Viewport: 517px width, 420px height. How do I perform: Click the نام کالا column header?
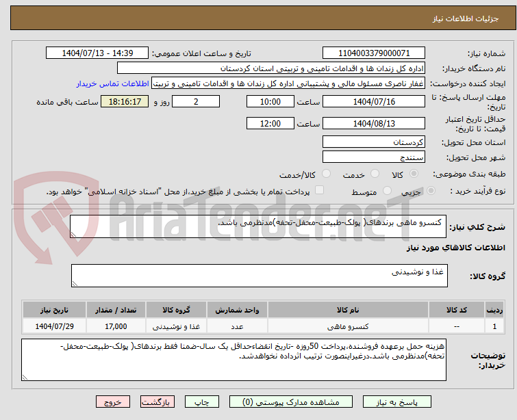tap(348, 310)
